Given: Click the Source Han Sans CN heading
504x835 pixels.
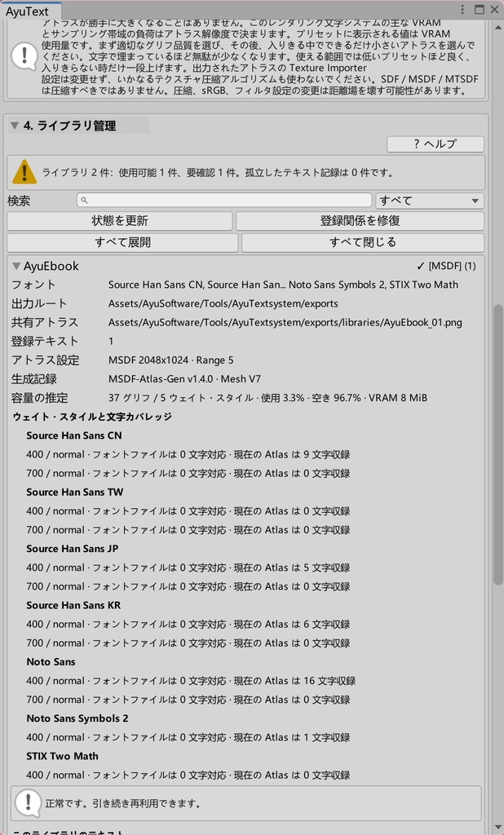Looking at the screenshot, I should click(74, 435).
